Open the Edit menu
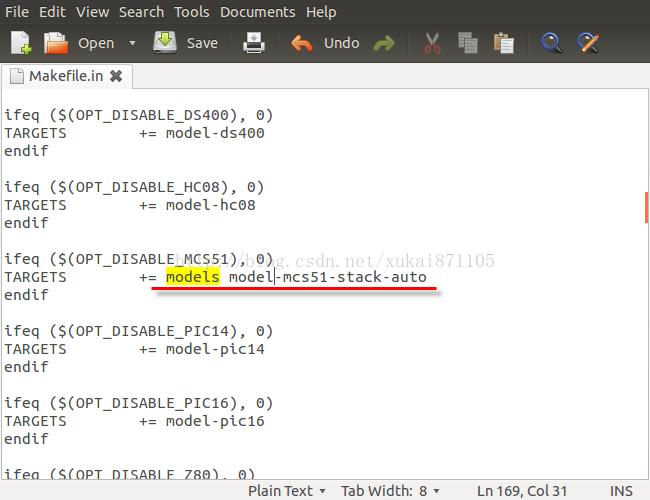650x500 pixels. (52, 12)
